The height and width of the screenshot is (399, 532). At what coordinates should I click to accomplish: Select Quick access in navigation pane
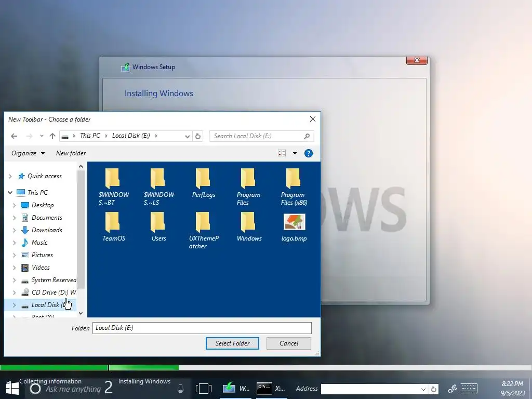tap(45, 176)
